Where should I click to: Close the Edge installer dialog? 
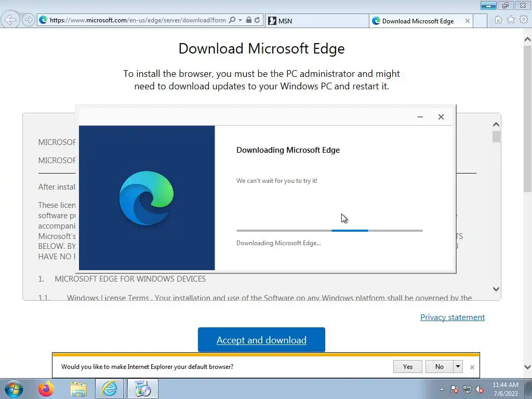441,117
